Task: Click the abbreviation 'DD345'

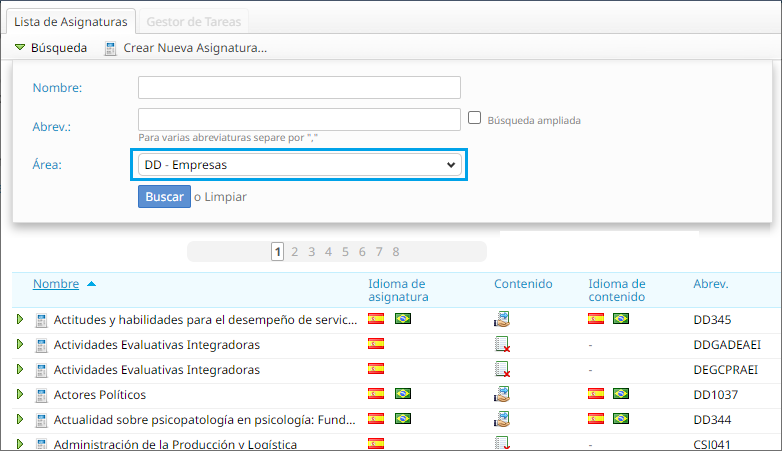Action: tap(712, 320)
